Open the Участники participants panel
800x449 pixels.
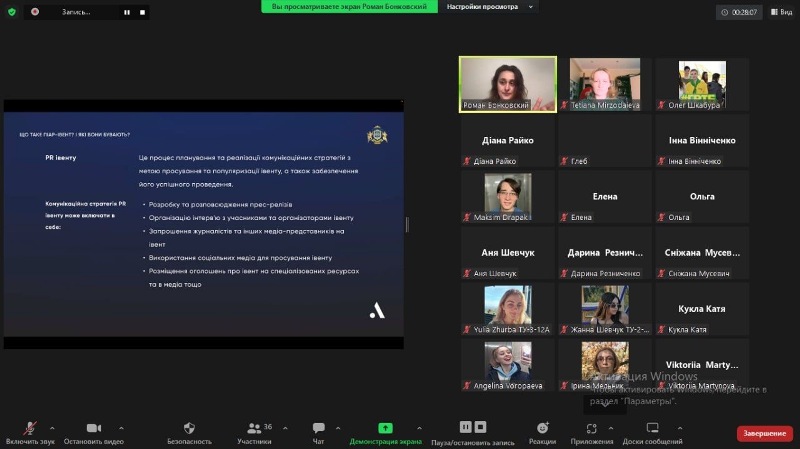click(x=255, y=433)
